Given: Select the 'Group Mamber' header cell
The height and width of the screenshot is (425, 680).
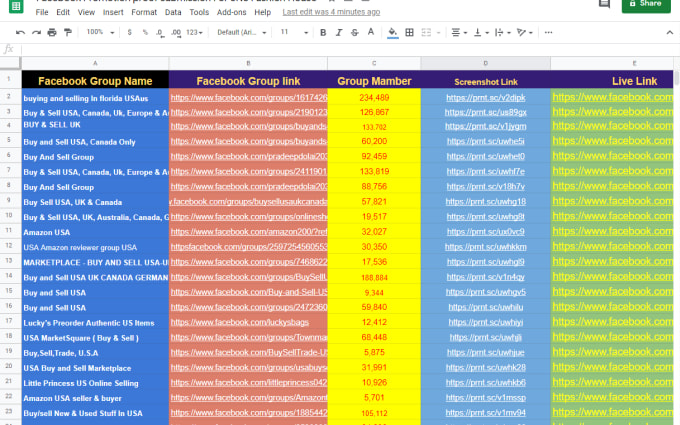Looking at the screenshot, I should pyautogui.click(x=374, y=81).
